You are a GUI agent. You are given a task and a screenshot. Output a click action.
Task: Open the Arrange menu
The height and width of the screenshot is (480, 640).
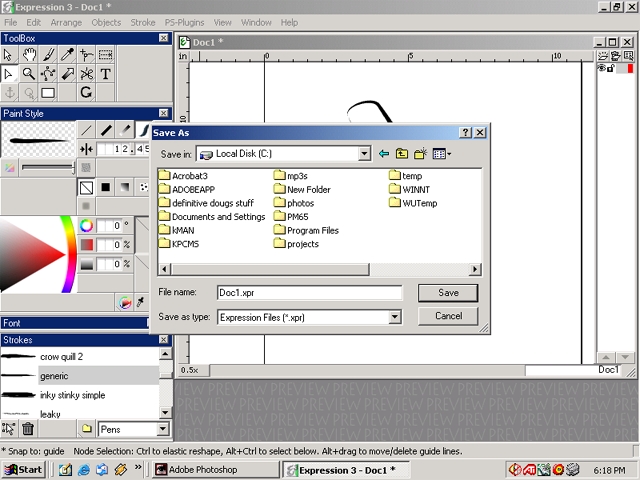tap(66, 22)
